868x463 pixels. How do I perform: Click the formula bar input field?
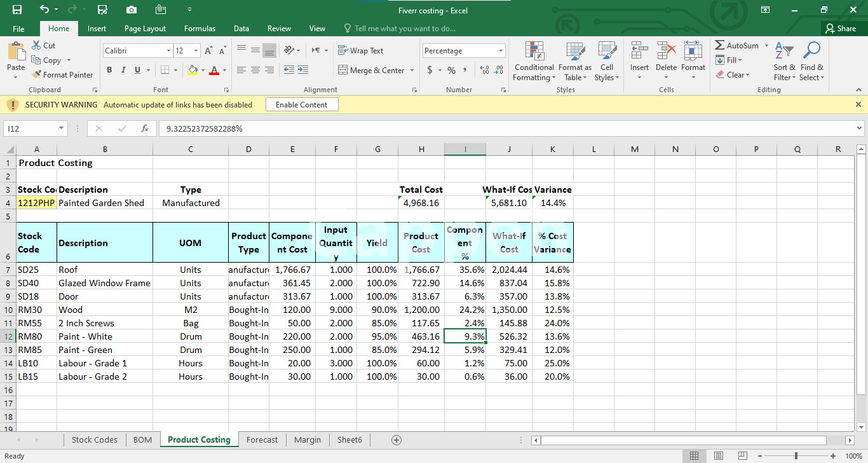(502, 128)
